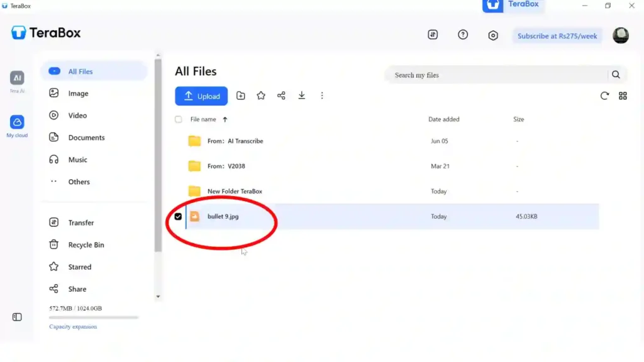Click the floating TeraBox upload widget
Screen dimensions: 644x362
513,5
